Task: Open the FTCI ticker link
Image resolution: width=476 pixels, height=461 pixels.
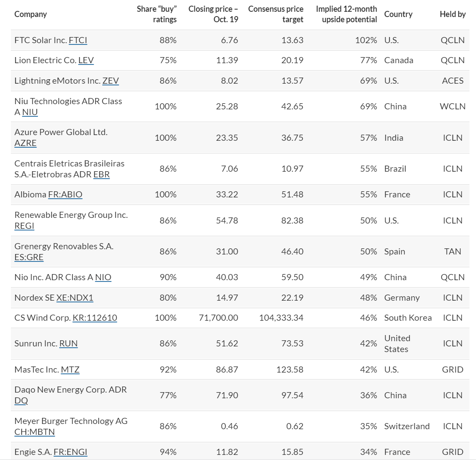Action: pyautogui.click(x=78, y=41)
